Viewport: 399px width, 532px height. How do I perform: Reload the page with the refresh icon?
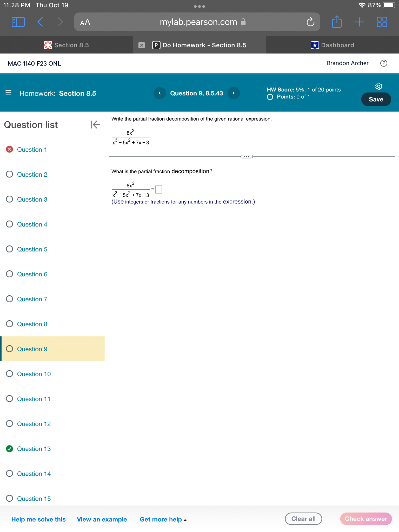pos(310,22)
